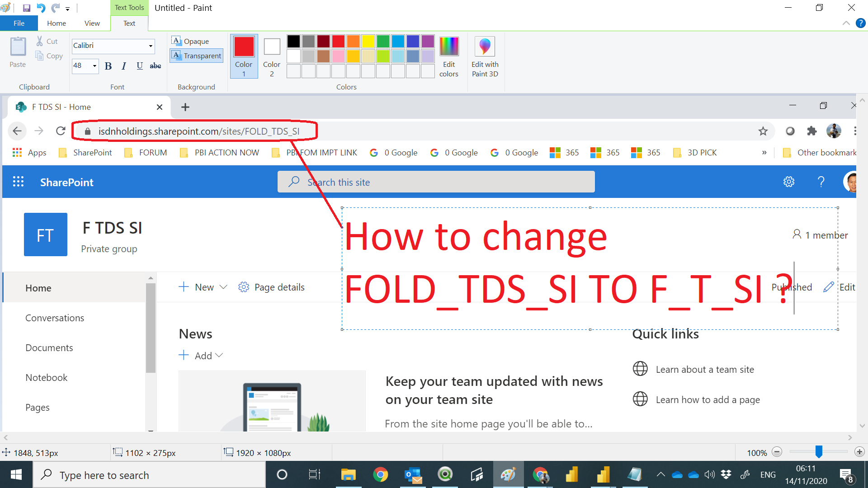
Task: Open Edit colors dialog
Action: click(x=448, y=56)
